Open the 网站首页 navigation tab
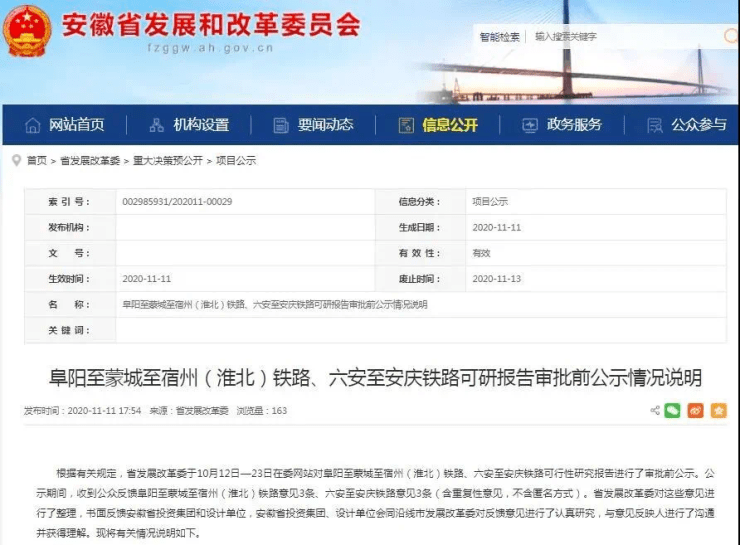Screen dimensions: 740x545 (77, 125)
